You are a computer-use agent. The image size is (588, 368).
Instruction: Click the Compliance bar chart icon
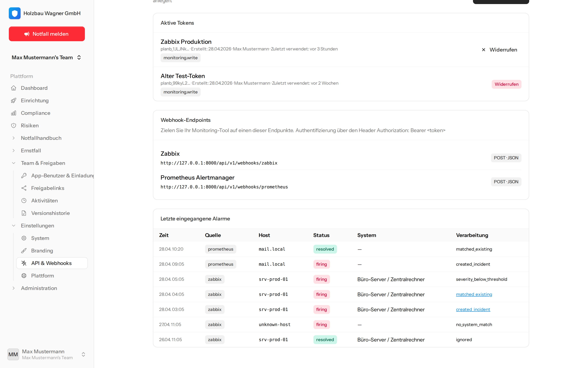(14, 113)
